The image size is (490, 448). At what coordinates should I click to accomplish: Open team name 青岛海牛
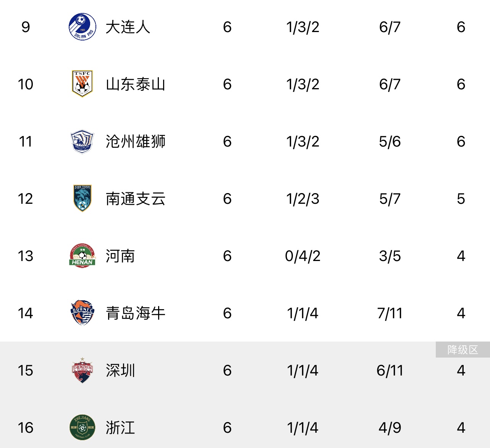coord(136,313)
